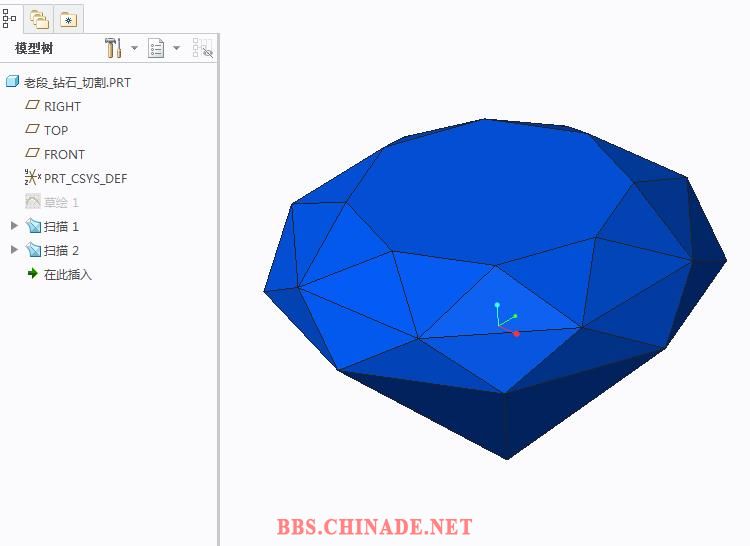The width and height of the screenshot is (750, 546).
Task: Switch to the Model Tree tab
Action: [x=10, y=19]
